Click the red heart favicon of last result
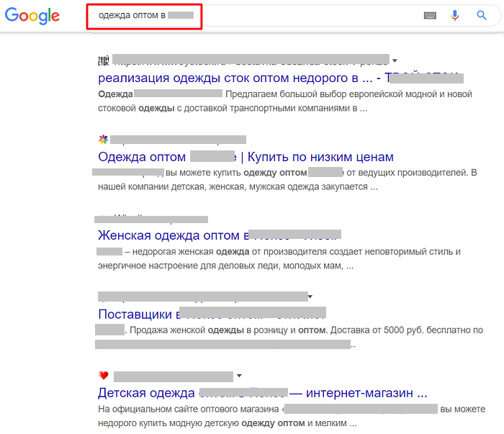Image resolution: width=504 pixels, height=434 pixels. pyautogui.click(x=103, y=376)
